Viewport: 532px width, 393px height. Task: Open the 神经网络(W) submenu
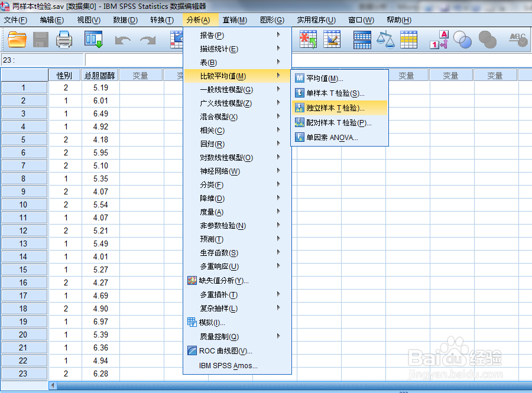point(238,171)
